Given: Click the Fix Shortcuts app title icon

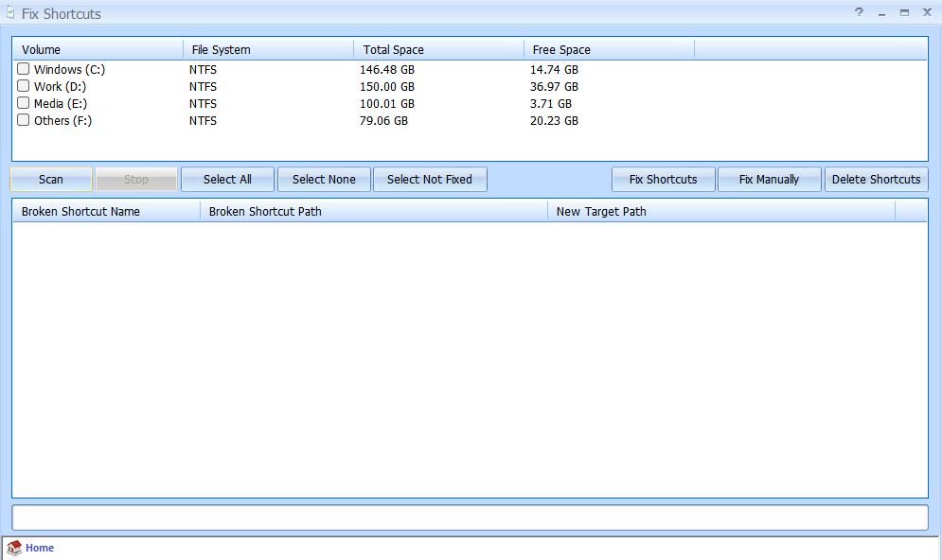Looking at the screenshot, I should (9, 13).
